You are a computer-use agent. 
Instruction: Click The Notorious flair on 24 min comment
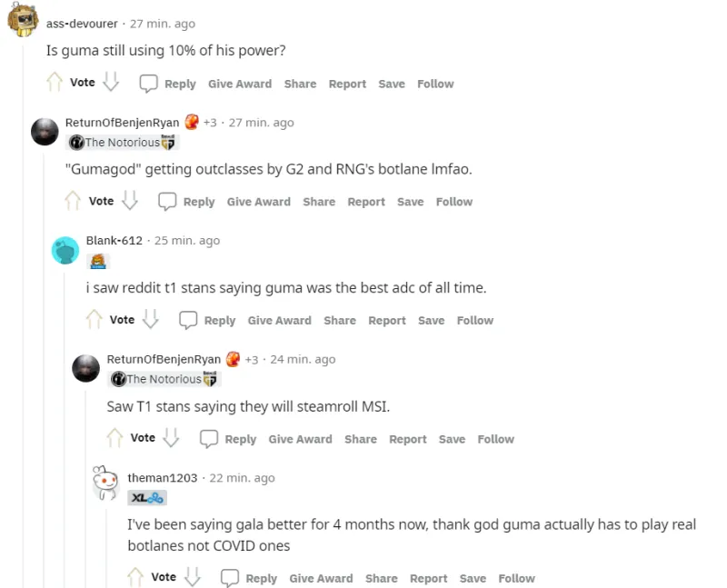click(164, 379)
